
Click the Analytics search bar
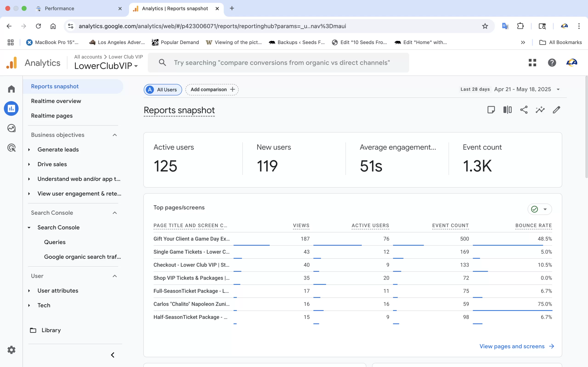(x=278, y=63)
